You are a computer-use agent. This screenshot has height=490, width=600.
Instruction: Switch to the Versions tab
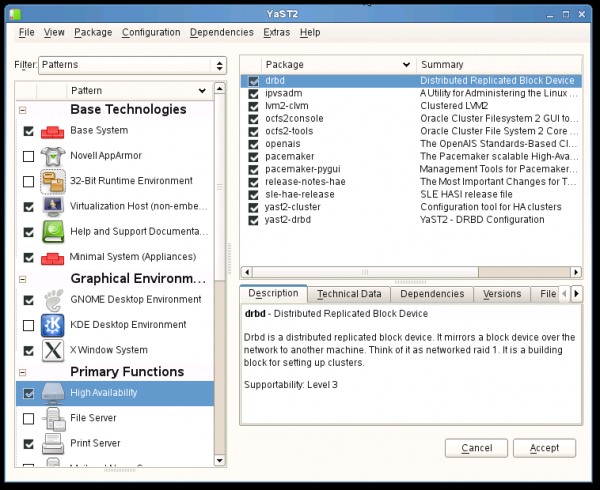pos(502,294)
